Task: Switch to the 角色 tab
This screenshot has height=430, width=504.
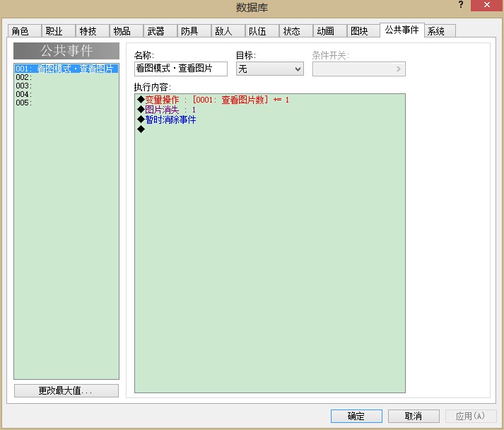Action: click(25, 31)
